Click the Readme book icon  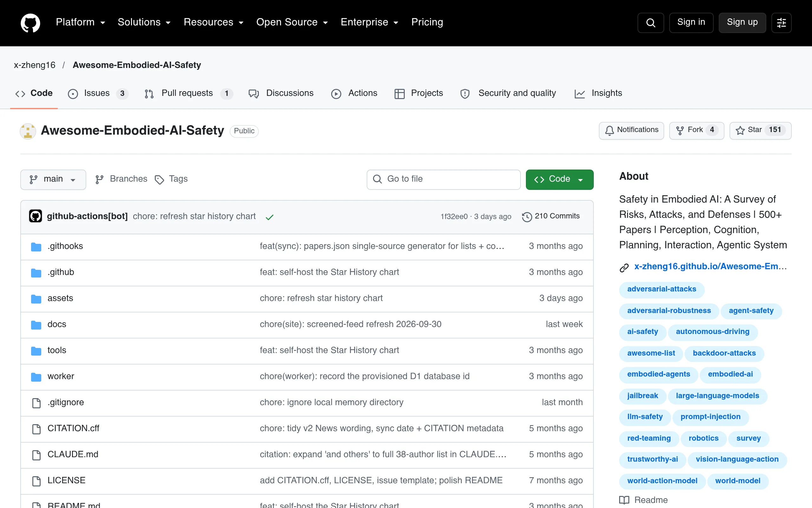click(x=624, y=500)
